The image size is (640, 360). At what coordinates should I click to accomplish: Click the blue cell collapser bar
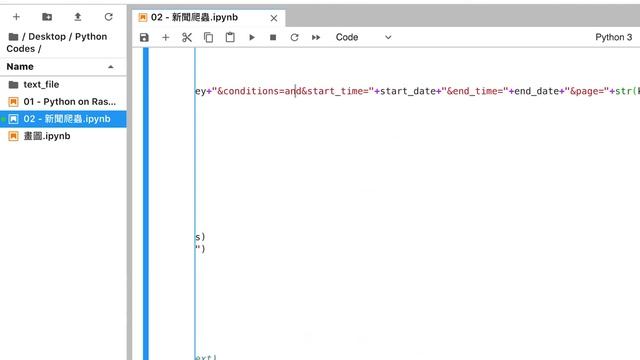146,203
